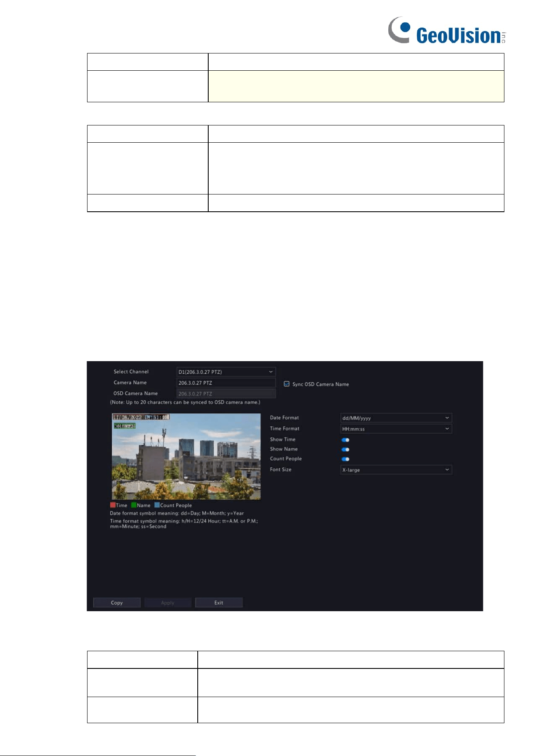Select the time OSD overlay in preview
The height and width of the screenshot is (756, 557).
pos(141,417)
